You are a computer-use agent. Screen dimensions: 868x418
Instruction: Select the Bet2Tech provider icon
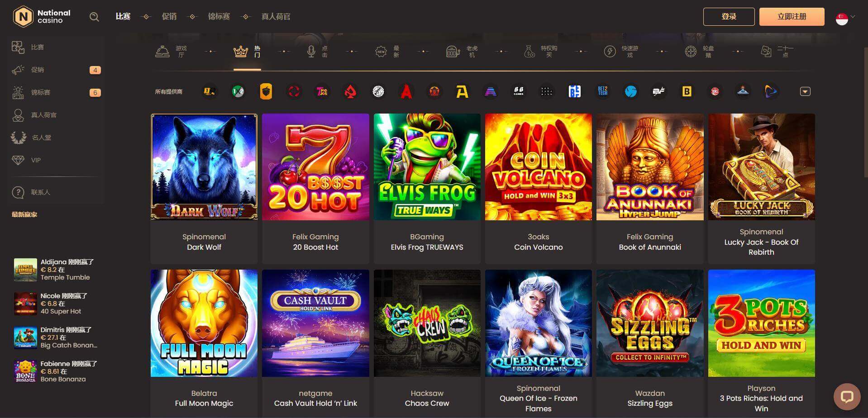pyautogui.click(x=603, y=91)
